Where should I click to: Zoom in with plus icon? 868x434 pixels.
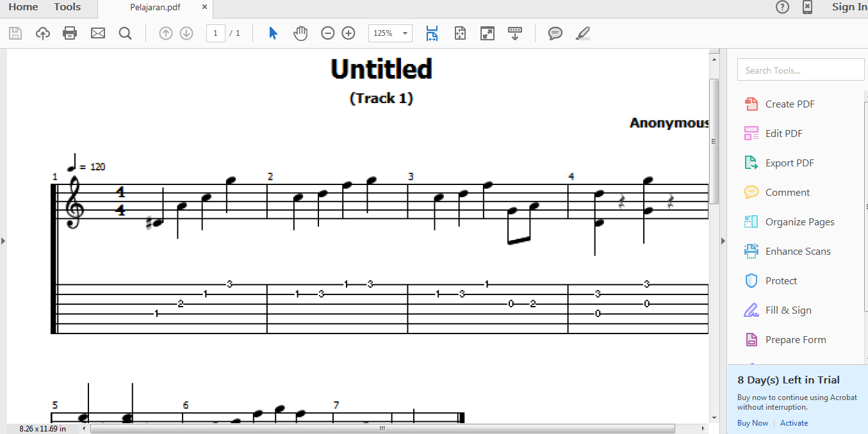click(x=348, y=33)
